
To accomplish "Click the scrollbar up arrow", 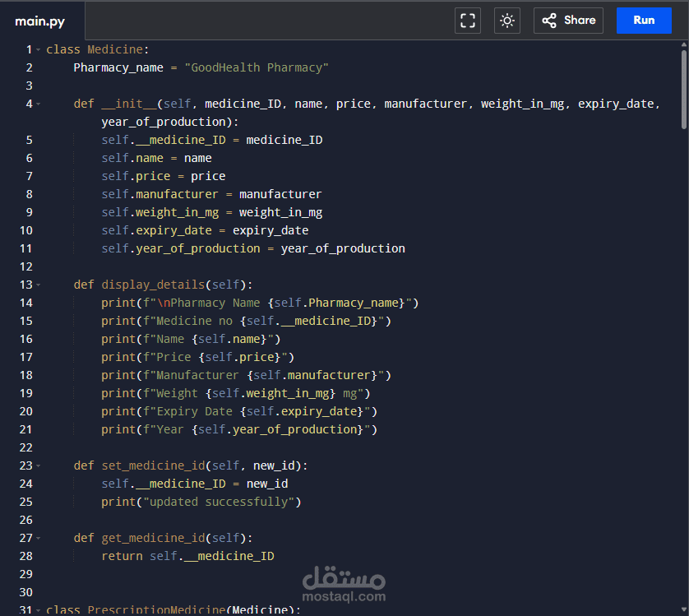I will tap(684, 44).
